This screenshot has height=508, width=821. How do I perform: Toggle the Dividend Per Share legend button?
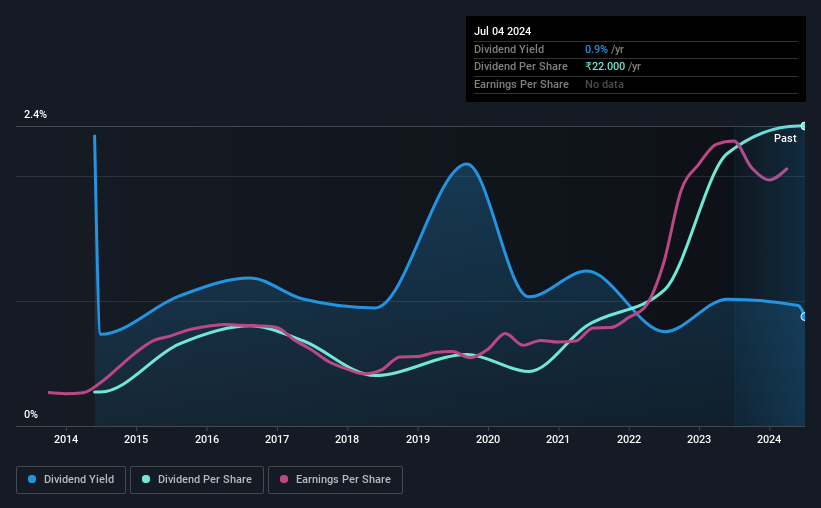point(197,480)
